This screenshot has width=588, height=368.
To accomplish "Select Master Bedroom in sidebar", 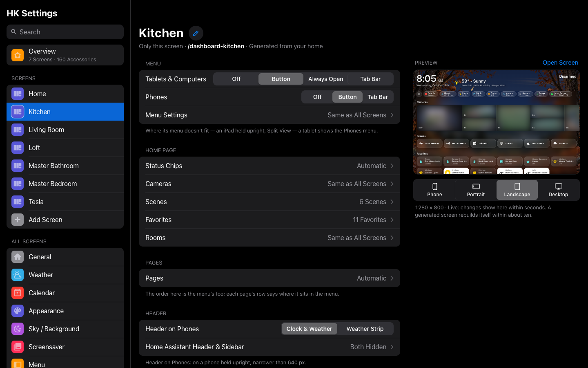I will point(65,184).
